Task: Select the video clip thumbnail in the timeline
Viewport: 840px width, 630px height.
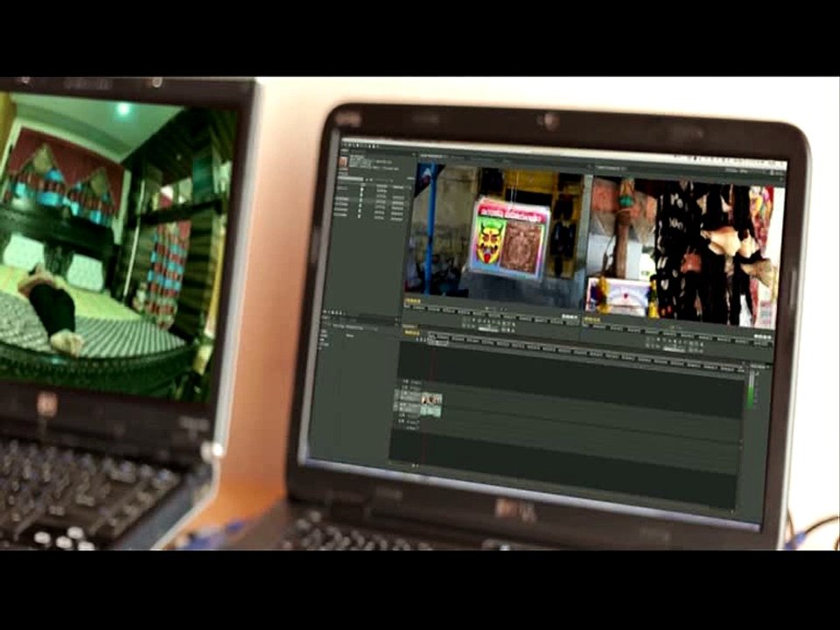Action: click(431, 399)
